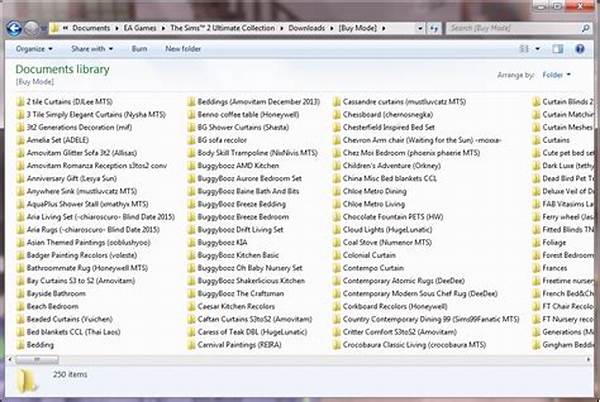Click the search magnifier icon
Viewport: 600px width, 402px height.
pyautogui.click(x=585, y=28)
